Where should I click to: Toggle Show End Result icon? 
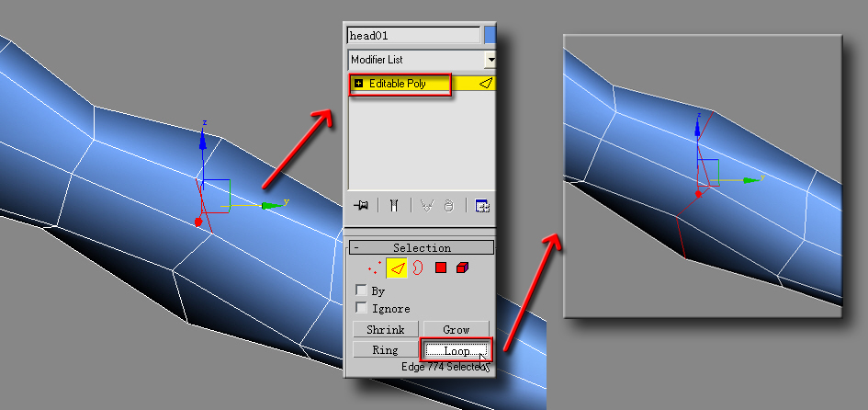[393, 206]
